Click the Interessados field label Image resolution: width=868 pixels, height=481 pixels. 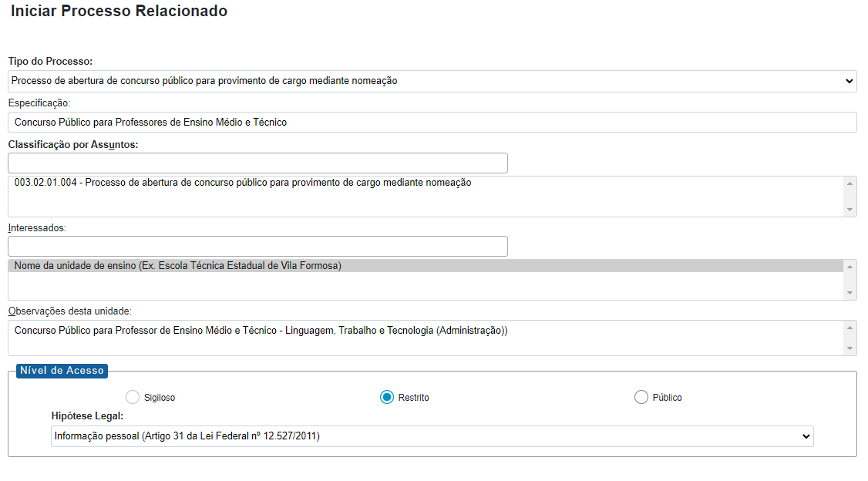point(37,228)
